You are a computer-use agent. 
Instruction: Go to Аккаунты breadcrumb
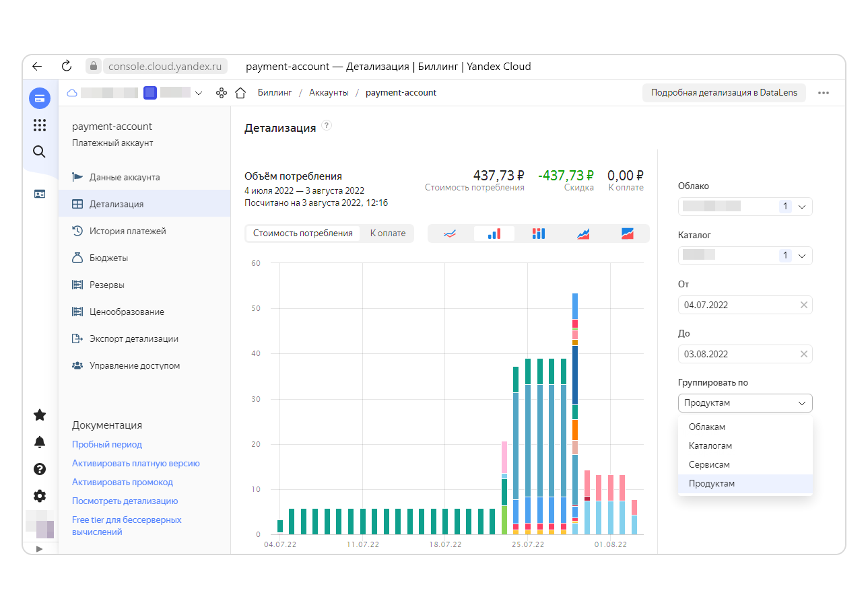point(329,93)
